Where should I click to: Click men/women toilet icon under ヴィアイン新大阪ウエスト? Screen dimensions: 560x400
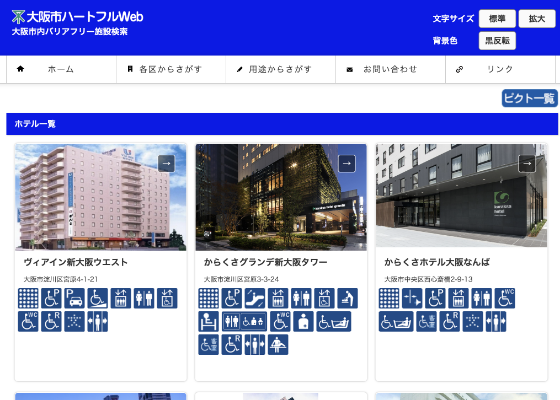point(144,298)
